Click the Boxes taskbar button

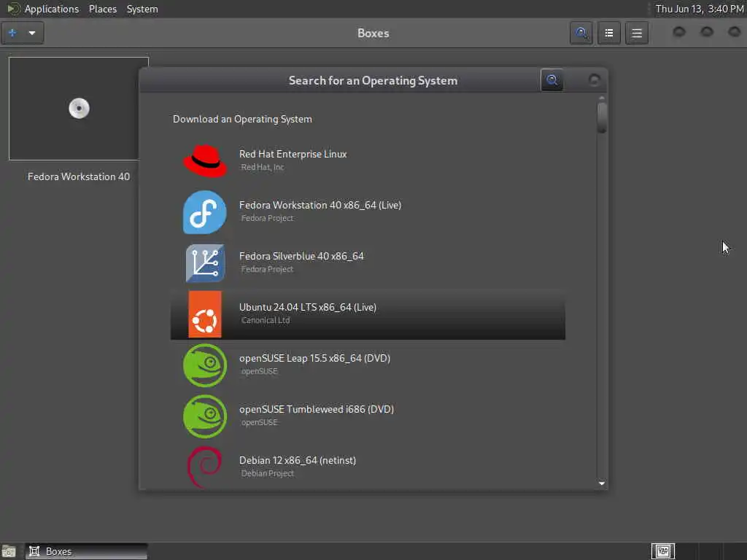pos(87,551)
